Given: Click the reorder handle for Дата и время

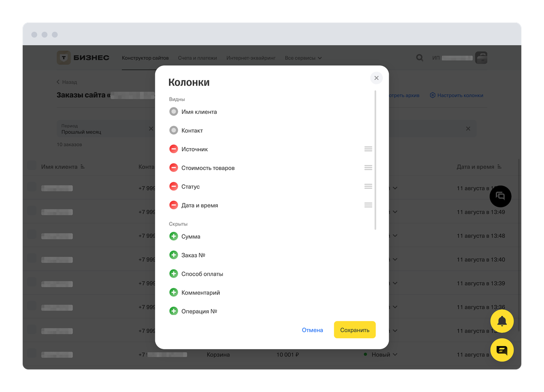Looking at the screenshot, I should click(x=368, y=205).
